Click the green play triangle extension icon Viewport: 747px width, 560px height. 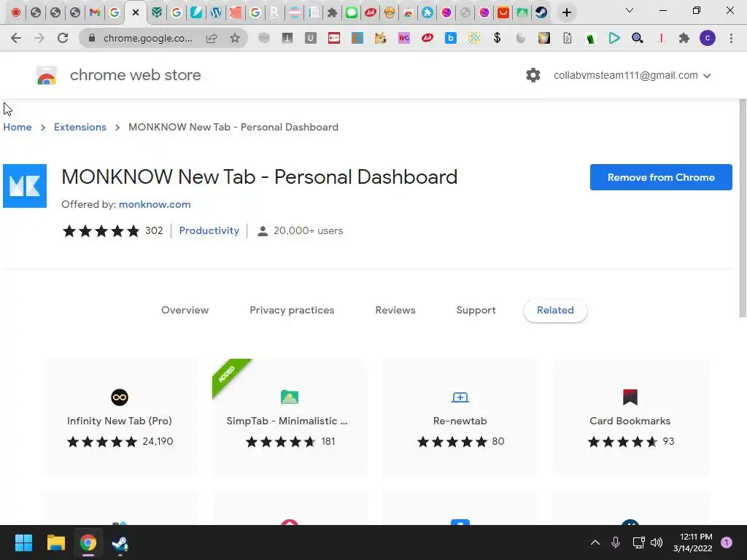click(614, 38)
